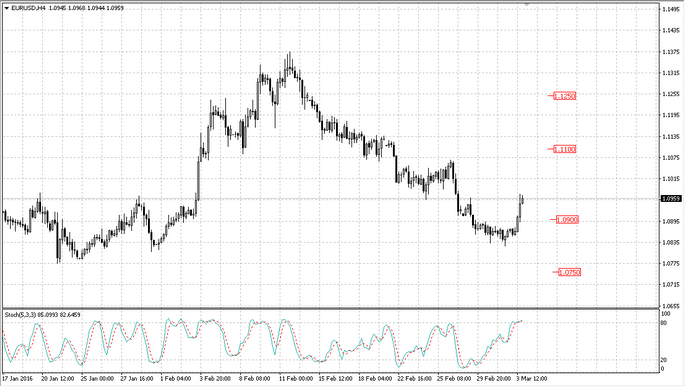This screenshot has height=387, width=685.
Task: Click the 1.1015 price scale value
Action: pos(671,179)
